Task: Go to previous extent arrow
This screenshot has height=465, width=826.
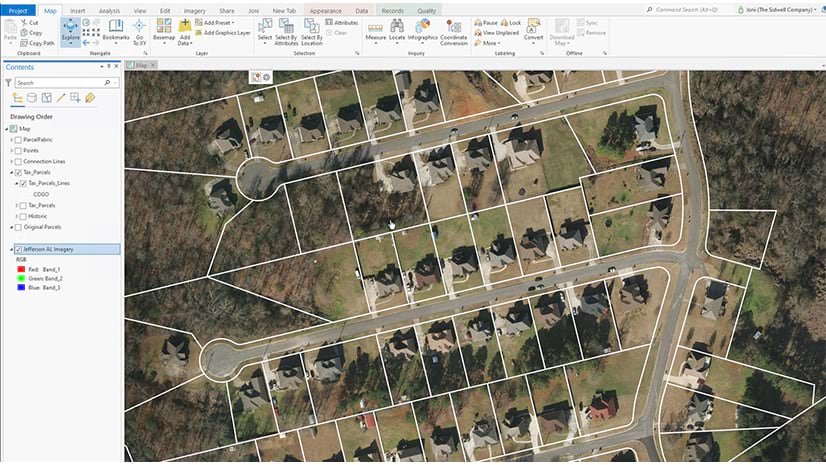Action: 86,43
